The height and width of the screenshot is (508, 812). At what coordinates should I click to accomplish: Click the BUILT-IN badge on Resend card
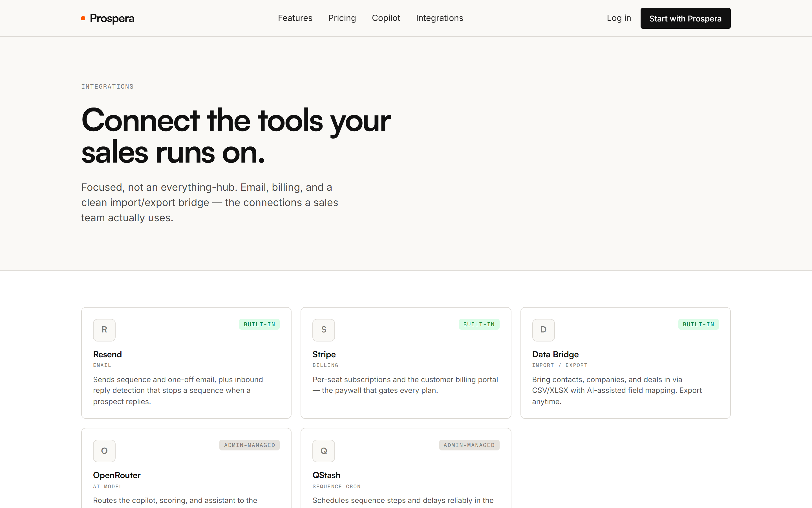259,324
